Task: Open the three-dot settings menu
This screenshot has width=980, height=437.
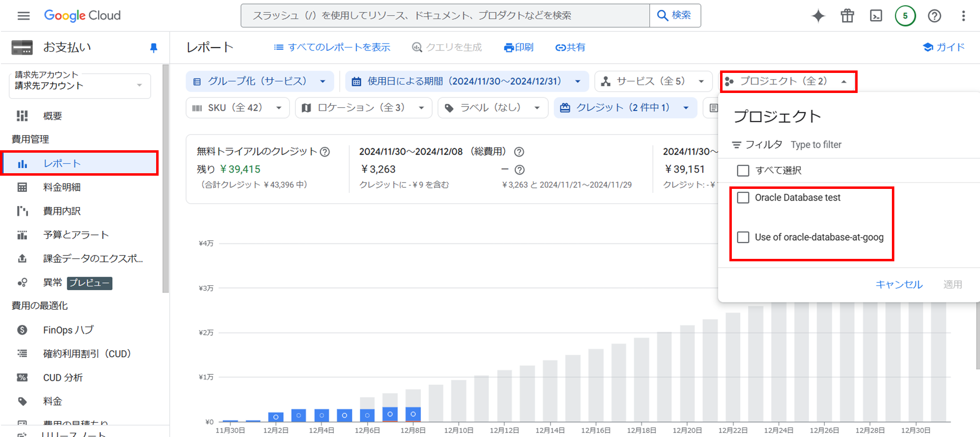Action: 963,16
